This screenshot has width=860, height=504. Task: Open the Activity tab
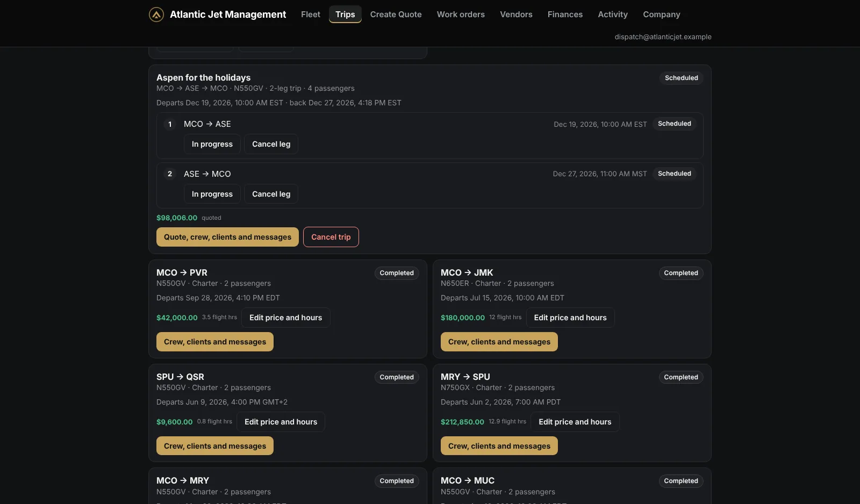[x=613, y=15]
